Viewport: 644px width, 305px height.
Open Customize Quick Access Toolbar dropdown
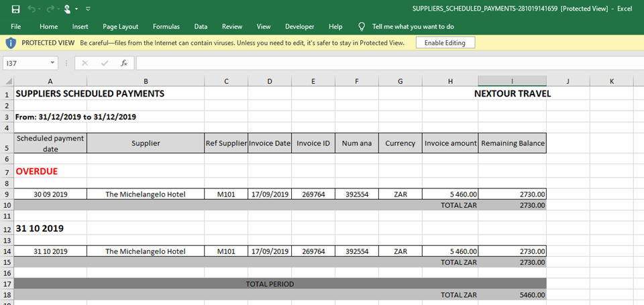[88, 9]
